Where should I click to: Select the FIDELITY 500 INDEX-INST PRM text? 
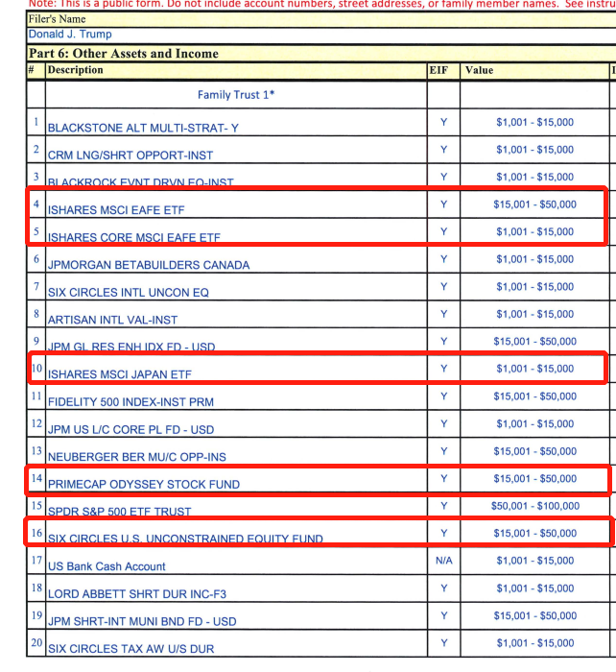(131, 401)
